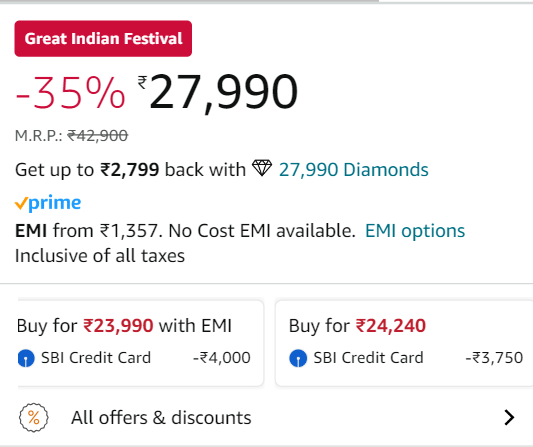Click the SBI logo in the ₹24,240 offer

tap(298, 358)
